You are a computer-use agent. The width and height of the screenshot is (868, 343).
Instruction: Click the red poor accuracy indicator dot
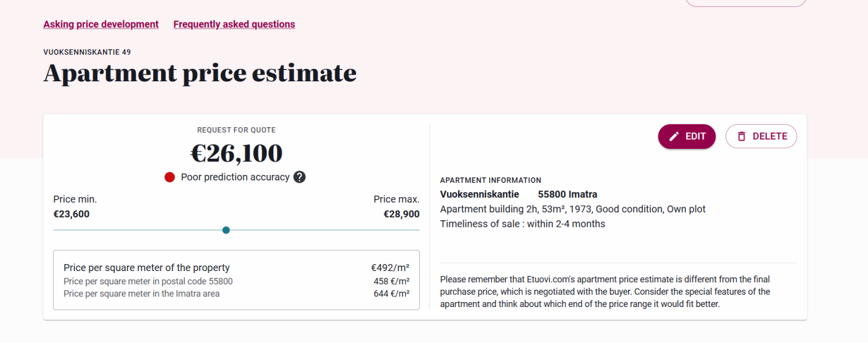[x=170, y=177]
